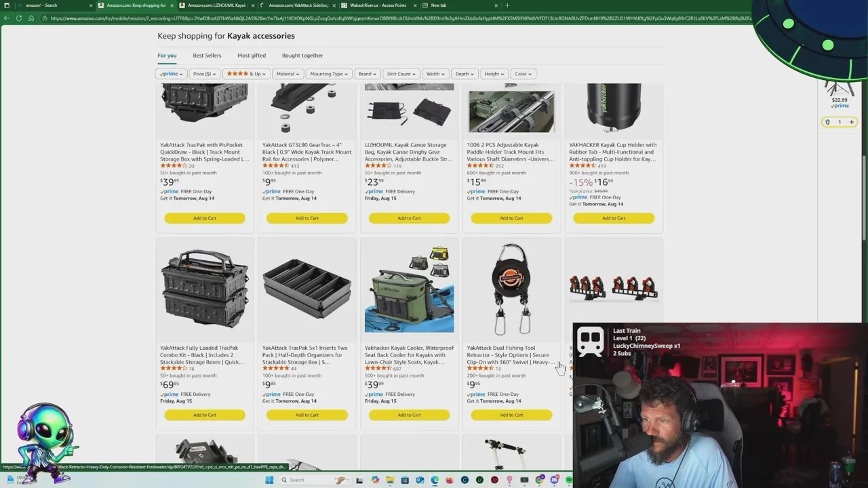The image size is (868, 488).
Task: Add TracPak 5x1 Inserts to cart
Action: click(307, 415)
